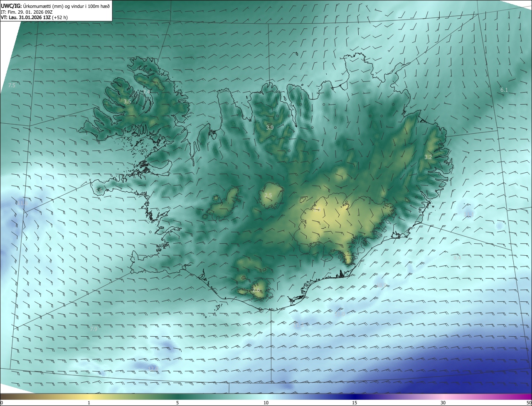Image resolution: width=532 pixels, height=406 pixels.
Task: Click the 3.2 value label in east Iceland
Action: coord(428,157)
